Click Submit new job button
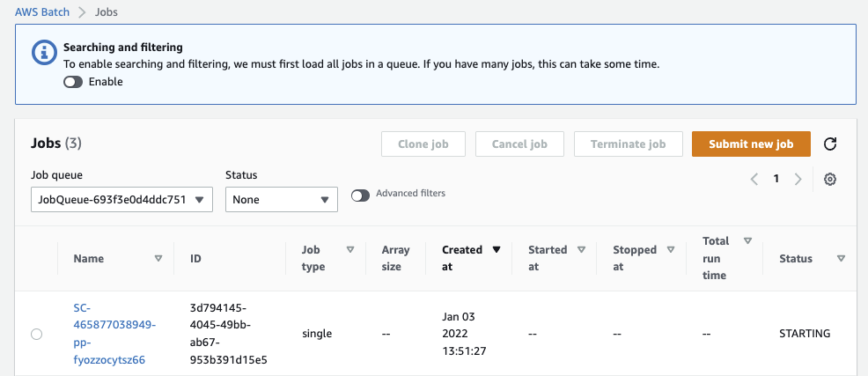 (751, 144)
